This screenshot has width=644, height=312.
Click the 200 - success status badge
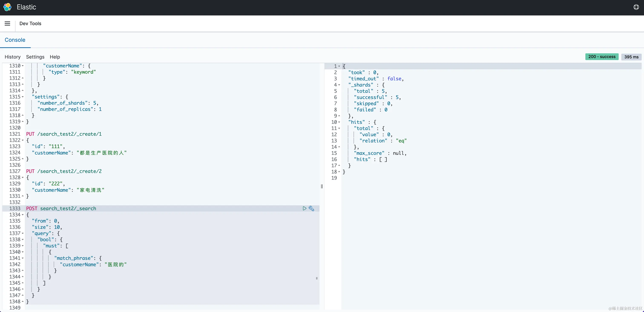click(602, 57)
